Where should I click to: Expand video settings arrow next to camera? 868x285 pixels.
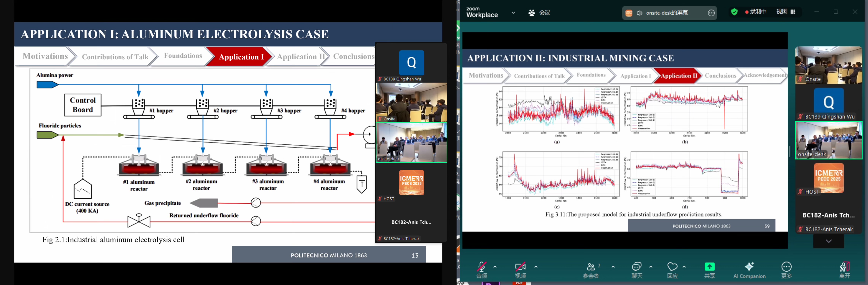point(536,267)
